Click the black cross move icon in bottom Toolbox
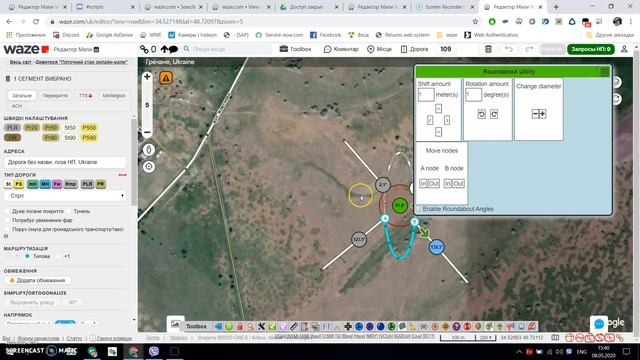 click(x=348, y=326)
